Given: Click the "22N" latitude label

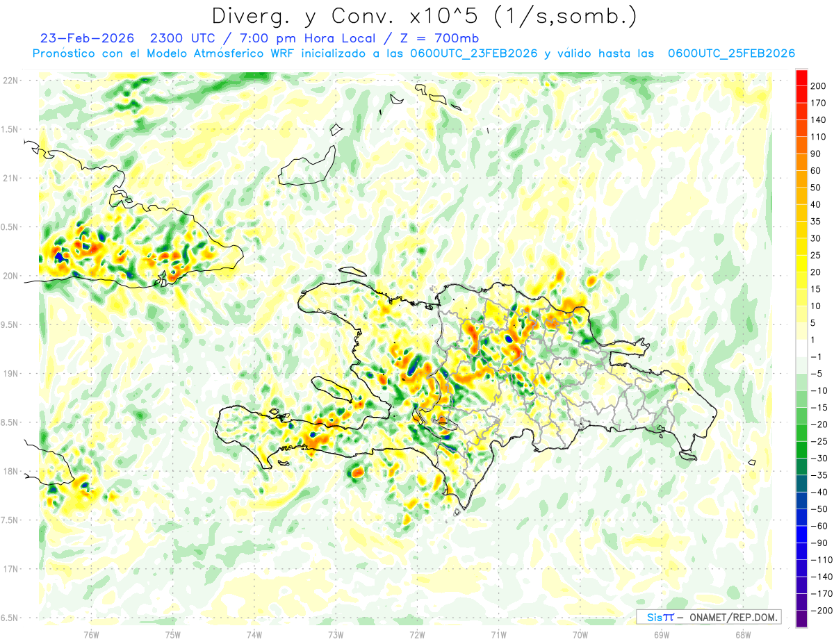Looking at the screenshot, I should tap(10, 81).
